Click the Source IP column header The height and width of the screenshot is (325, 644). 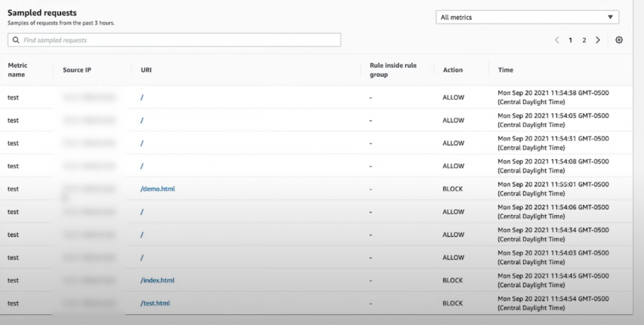(77, 70)
